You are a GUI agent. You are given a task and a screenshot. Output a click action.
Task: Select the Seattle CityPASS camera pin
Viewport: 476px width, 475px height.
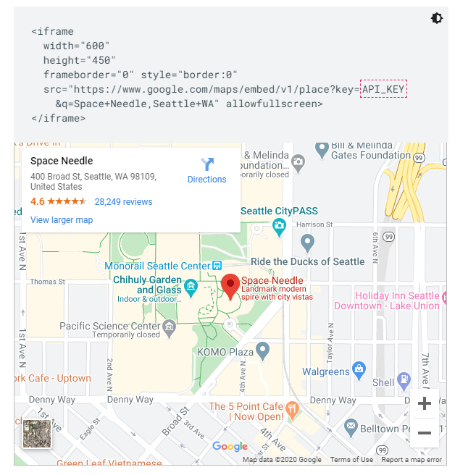[x=279, y=227]
